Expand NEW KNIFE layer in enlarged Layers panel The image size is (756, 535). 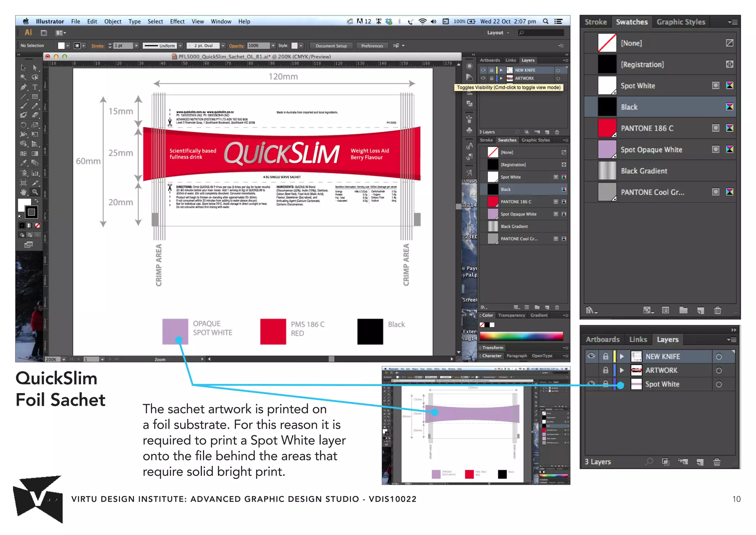tap(622, 357)
